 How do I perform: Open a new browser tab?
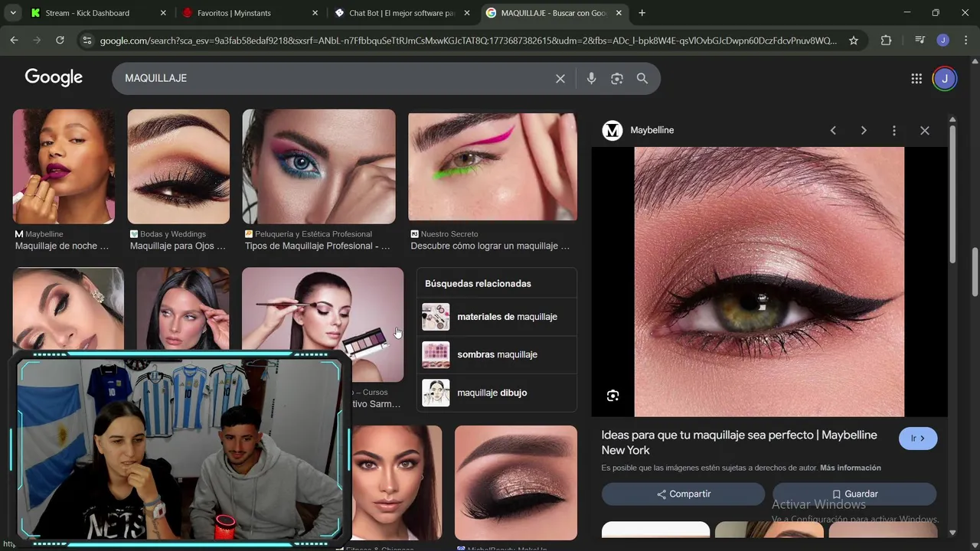(x=642, y=13)
